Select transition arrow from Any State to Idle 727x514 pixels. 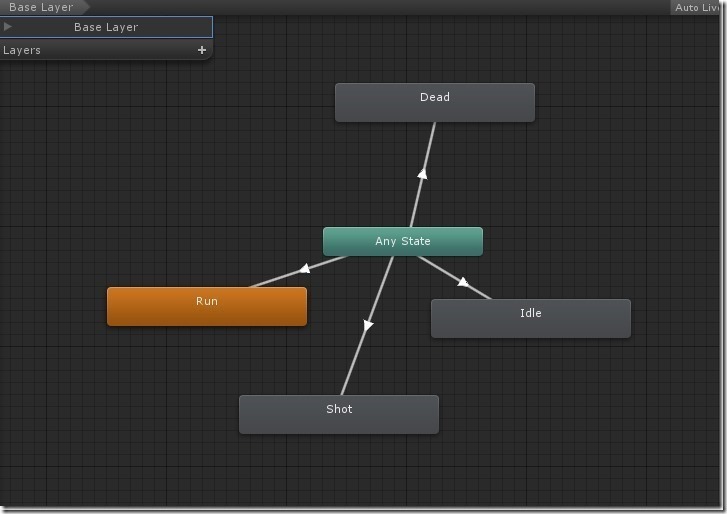462,282
